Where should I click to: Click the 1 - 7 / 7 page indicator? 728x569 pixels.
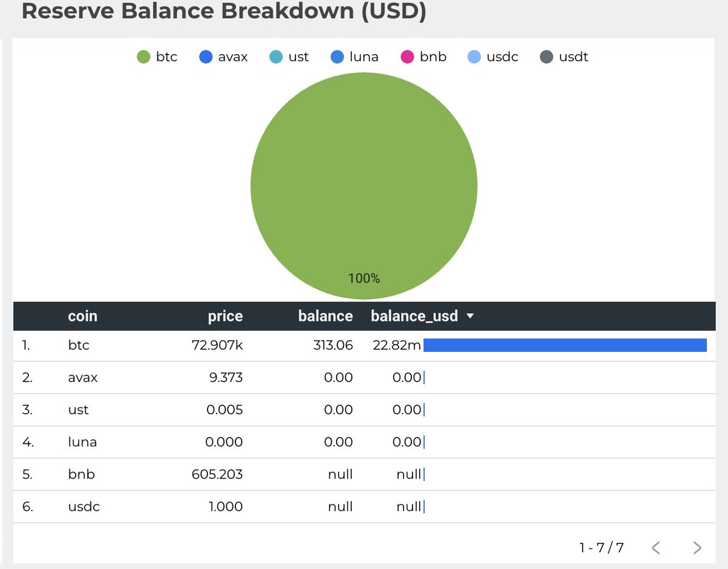point(601,548)
